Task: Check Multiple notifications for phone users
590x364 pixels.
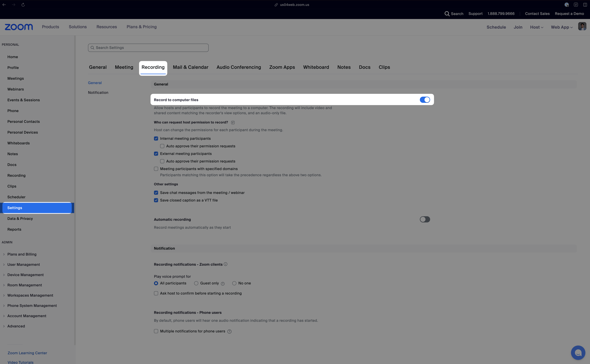Action: 156,331
